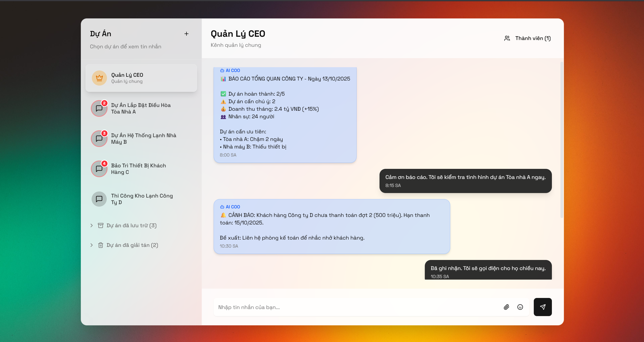
Task: Select the crown icon on Quản Lý CEO
Action: (99, 78)
